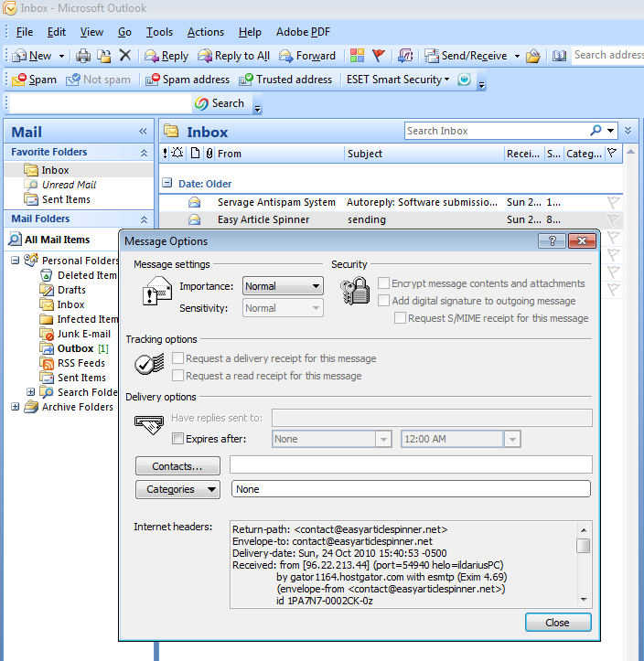Click the Contacts... button
644x661 pixels.
(x=177, y=466)
